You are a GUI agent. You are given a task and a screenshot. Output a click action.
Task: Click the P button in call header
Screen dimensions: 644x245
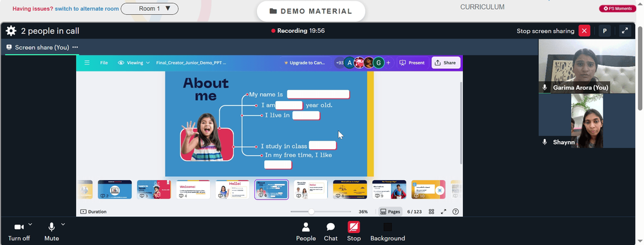(x=605, y=32)
